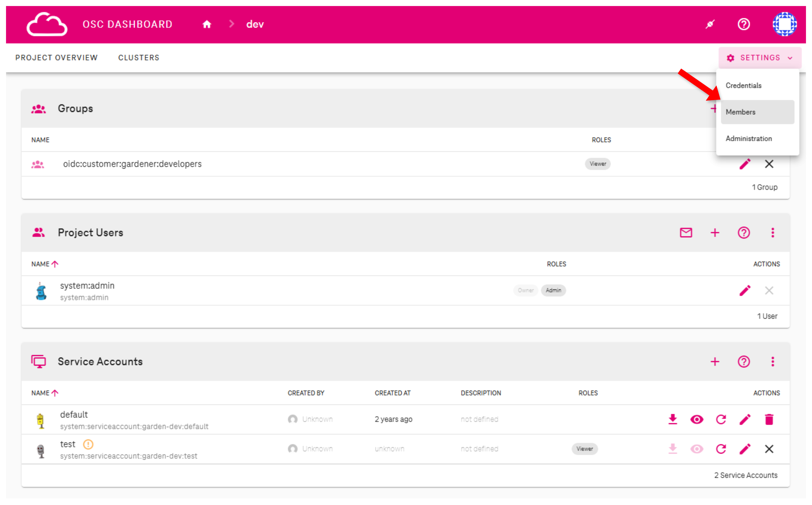The height and width of the screenshot is (505, 812).
Task: Go to home via house icon
Action: pyautogui.click(x=207, y=24)
